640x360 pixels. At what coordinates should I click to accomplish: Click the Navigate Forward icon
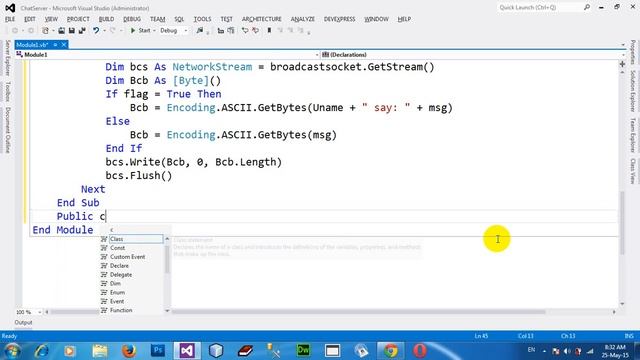[x=31, y=31]
